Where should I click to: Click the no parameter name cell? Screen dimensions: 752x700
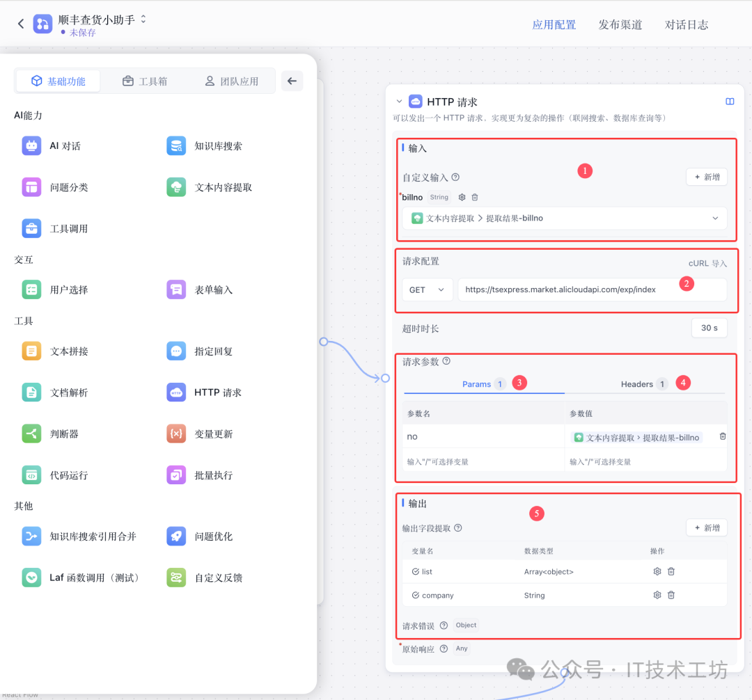tap(483, 436)
